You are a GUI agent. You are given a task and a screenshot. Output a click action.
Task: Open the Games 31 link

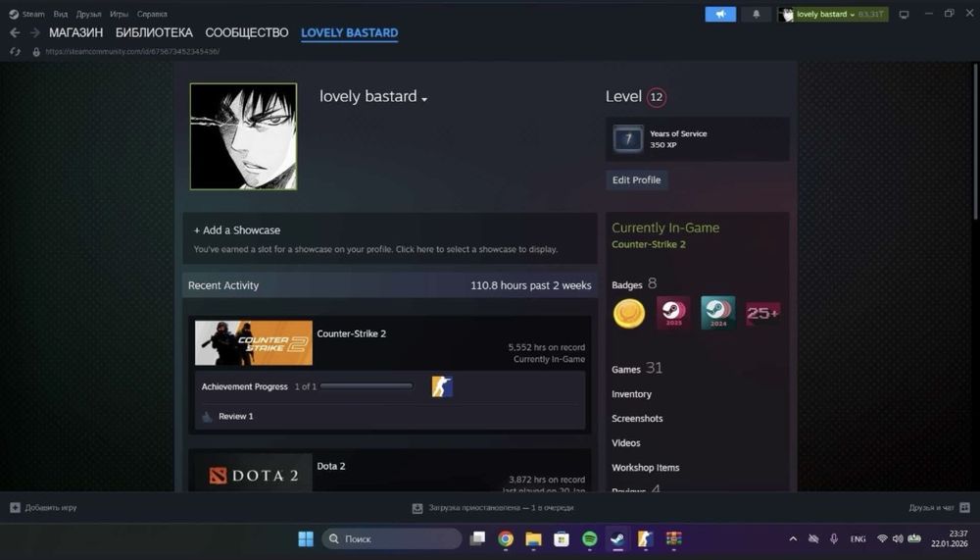coord(637,369)
